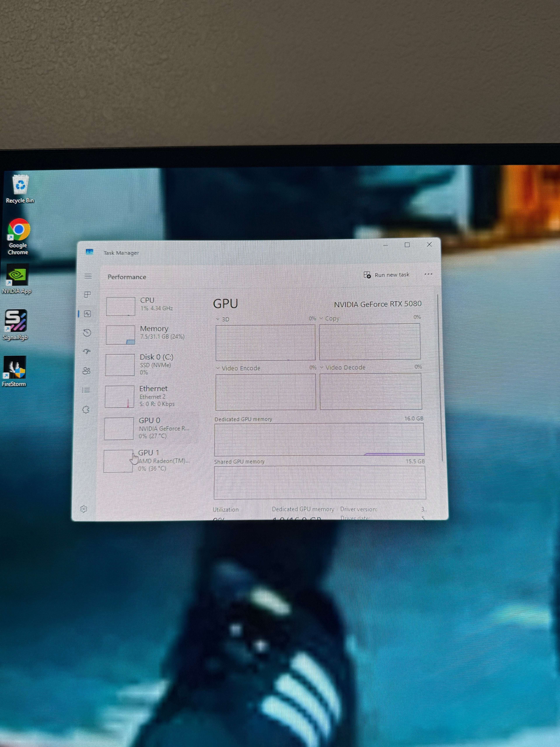Select the FireStorm desktop shortcut
The width and height of the screenshot is (560, 747).
pos(14,371)
